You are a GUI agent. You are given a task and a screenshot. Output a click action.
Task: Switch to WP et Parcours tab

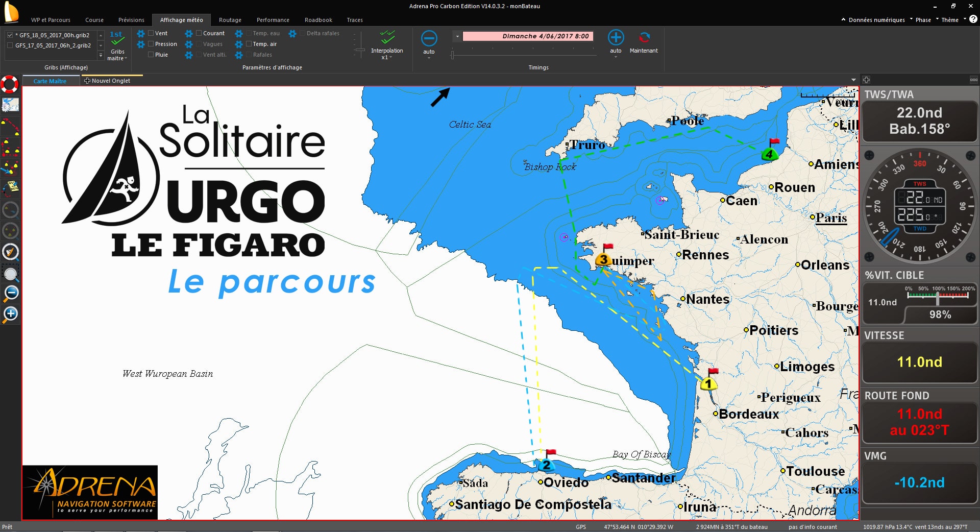pos(51,20)
